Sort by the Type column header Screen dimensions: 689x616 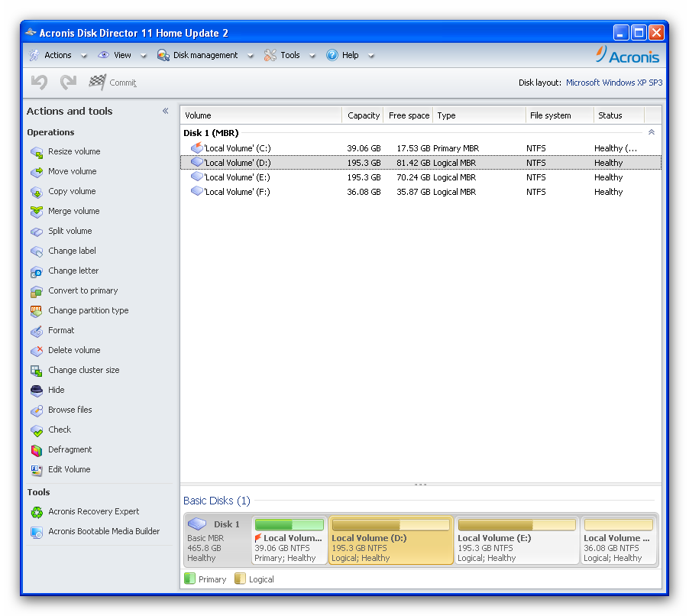coord(480,115)
